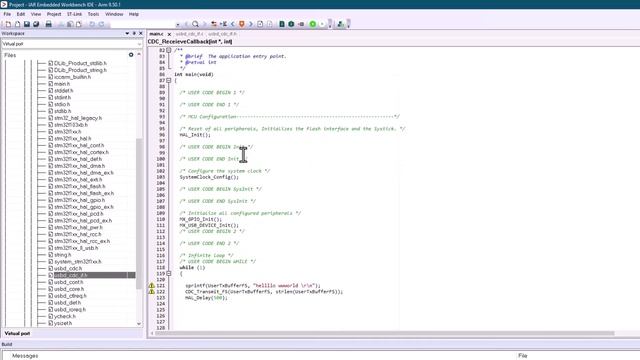Click the Save toolbar icon
This screenshot has width=640, height=360.
(x=27, y=24)
